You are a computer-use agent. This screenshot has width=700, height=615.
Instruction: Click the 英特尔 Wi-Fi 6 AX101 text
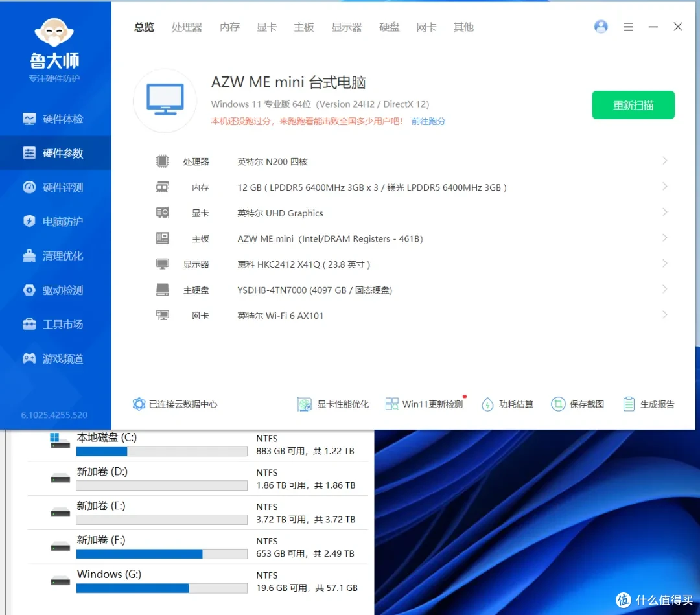pyautogui.click(x=280, y=316)
